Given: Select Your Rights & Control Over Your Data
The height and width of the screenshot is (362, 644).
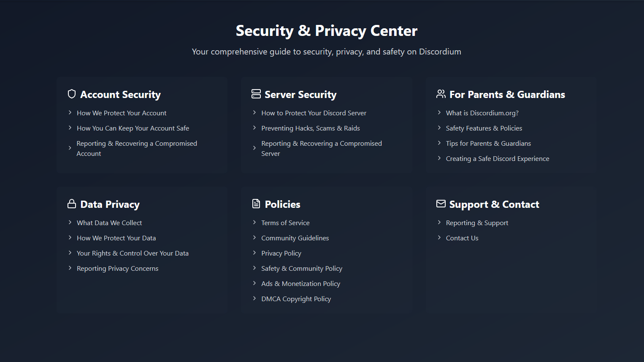Looking at the screenshot, I should pos(133,253).
